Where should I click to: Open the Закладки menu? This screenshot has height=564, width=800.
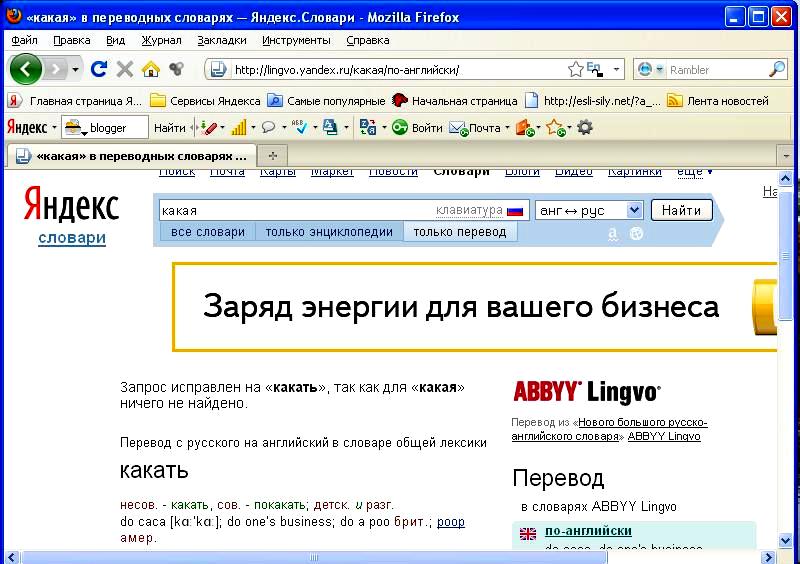222,40
